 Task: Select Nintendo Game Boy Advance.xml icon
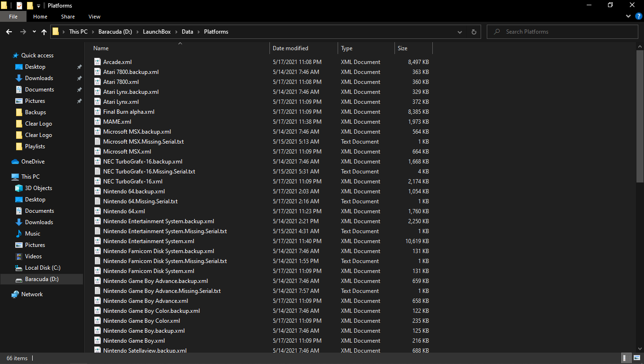point(98,301)
